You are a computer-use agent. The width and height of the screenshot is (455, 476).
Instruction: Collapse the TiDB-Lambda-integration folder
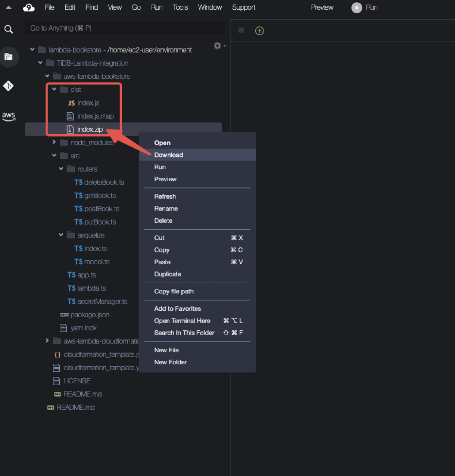point(40,63)
